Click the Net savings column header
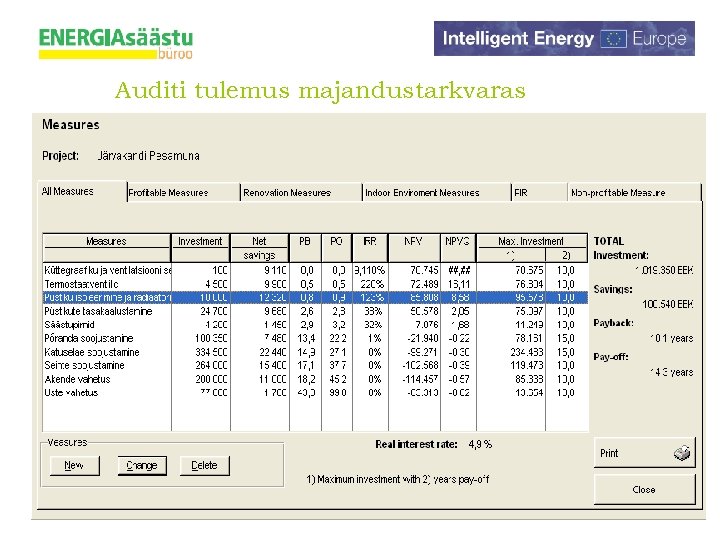The image size is (720, 540). click(259, 248)
